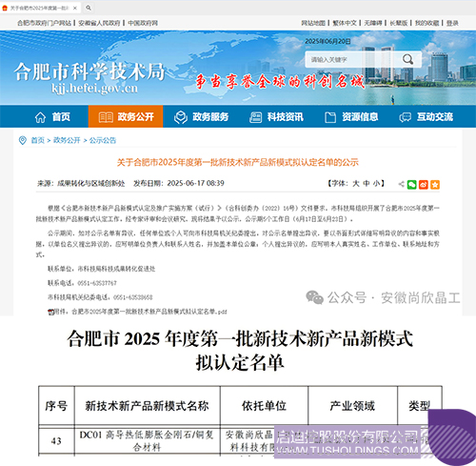Click the book icon beside 政务公开
476x466 pixels.
point(106,117)
